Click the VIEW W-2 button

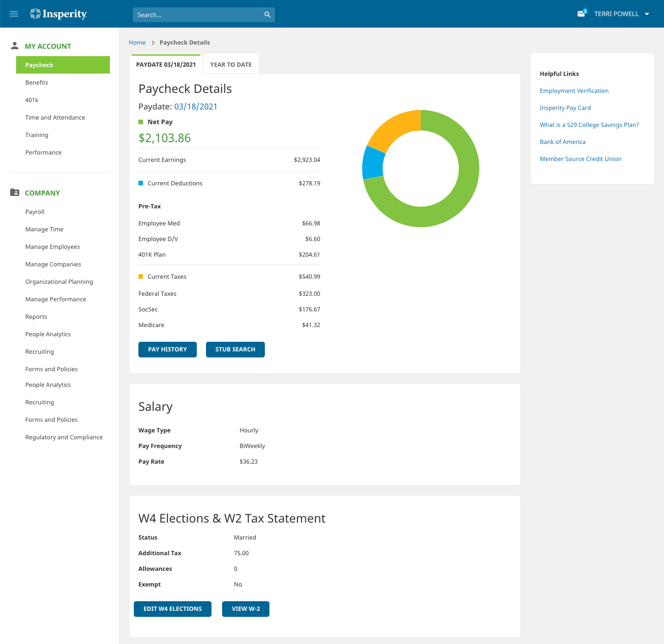tap(246, 609)
